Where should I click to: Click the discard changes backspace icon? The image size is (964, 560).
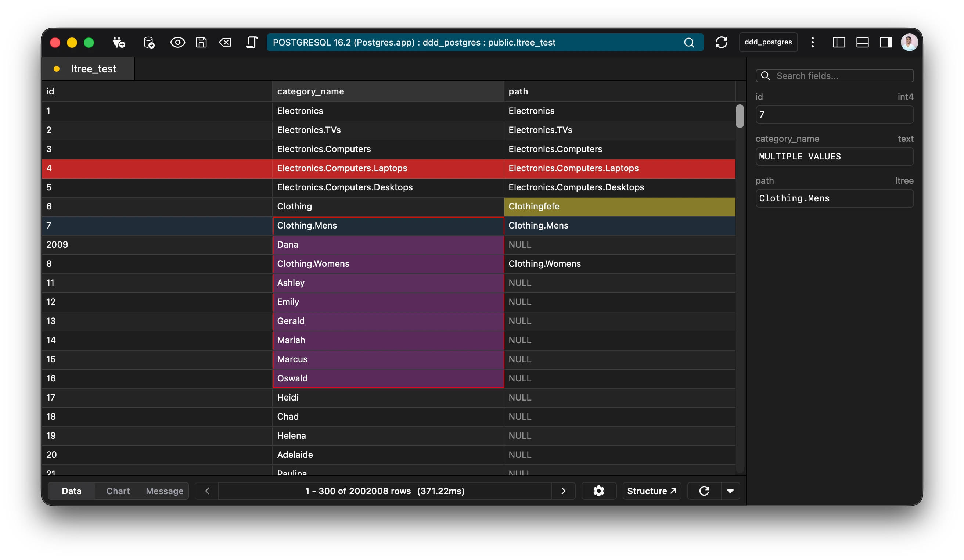(225, 43)
